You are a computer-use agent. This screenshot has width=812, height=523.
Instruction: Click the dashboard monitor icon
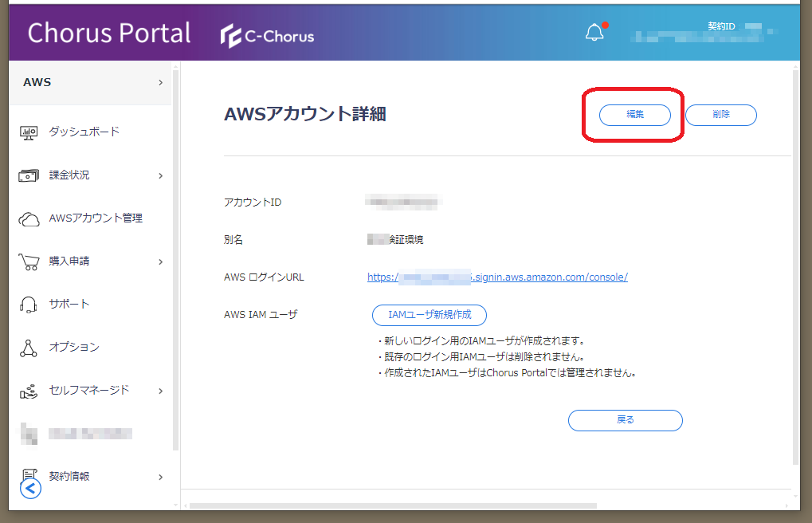(29, 132)
